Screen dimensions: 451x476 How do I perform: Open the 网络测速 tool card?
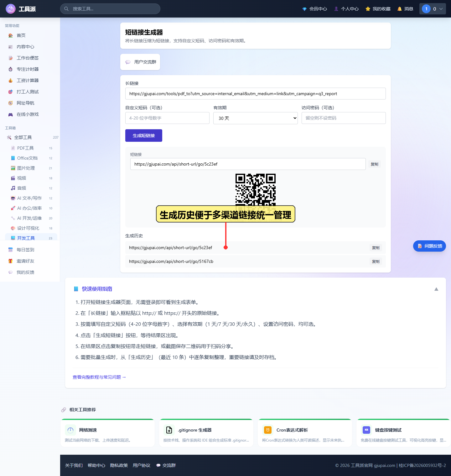pyautogui.click(x=107, y=433)
